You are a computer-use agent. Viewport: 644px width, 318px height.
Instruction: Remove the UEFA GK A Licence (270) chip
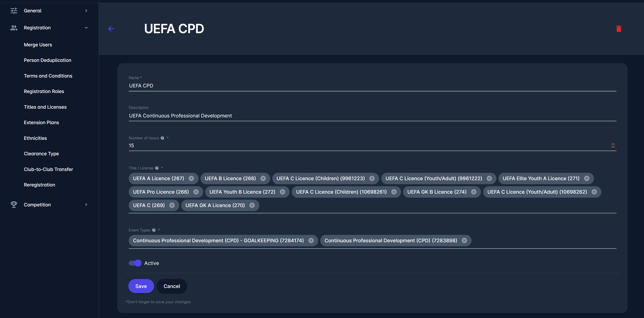252,205
